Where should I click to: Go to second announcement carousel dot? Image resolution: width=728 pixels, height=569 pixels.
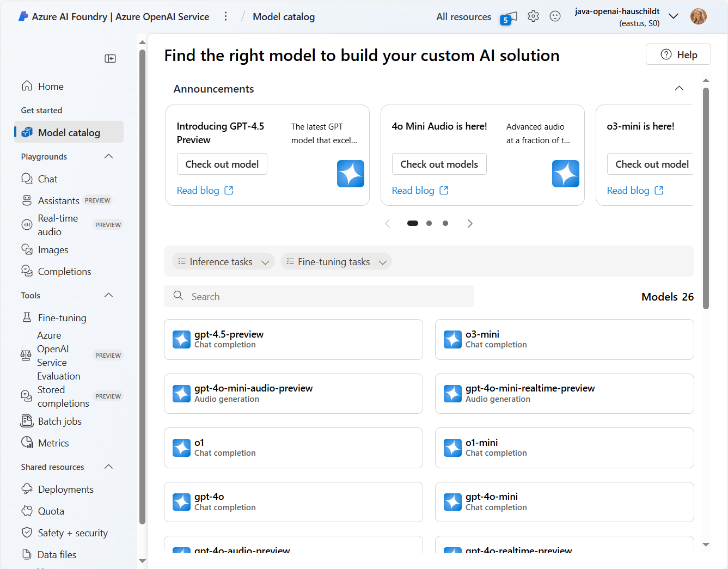(x=429, y=223)
